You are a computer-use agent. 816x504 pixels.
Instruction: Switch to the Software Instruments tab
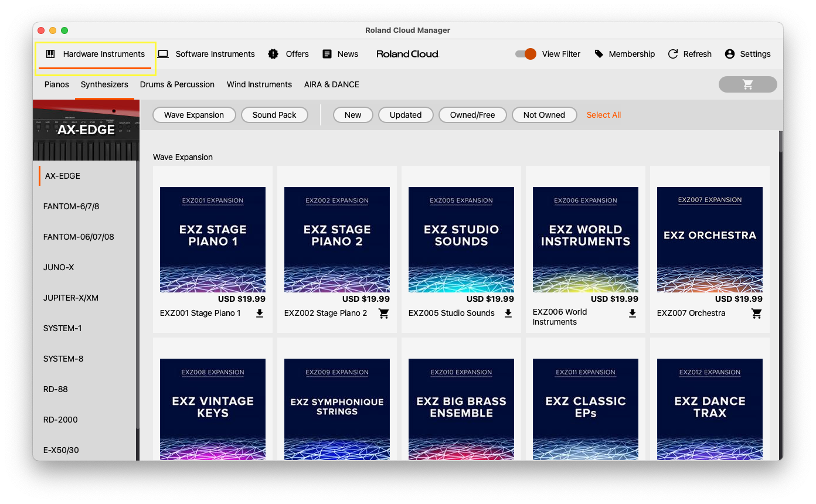tap(206, 54)
